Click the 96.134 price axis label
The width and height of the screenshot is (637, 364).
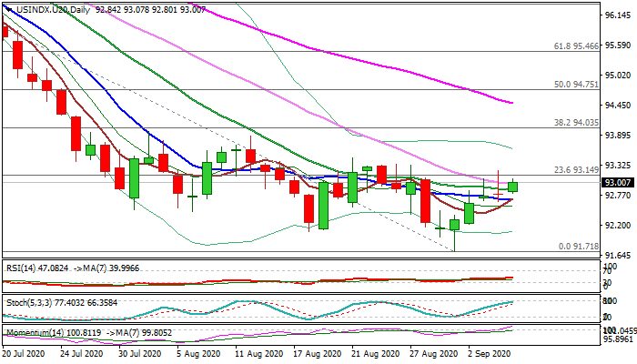(617, 16)
